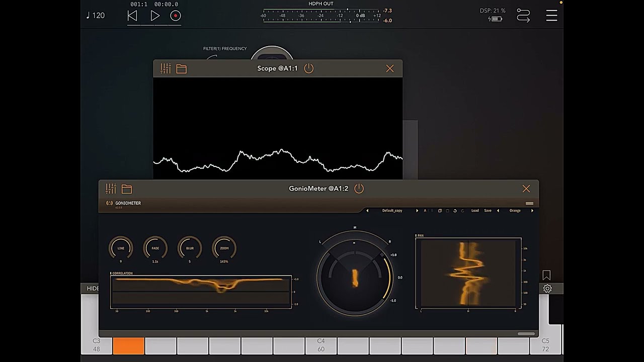Open the settings gear on the right edge
Viewport: 644px width, 362px height.
tap(547, 289)
